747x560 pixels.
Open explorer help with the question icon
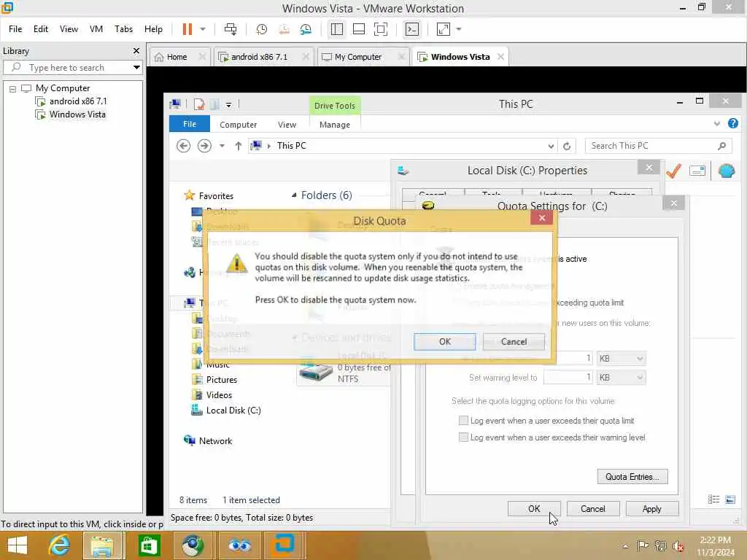pos(732,123)
